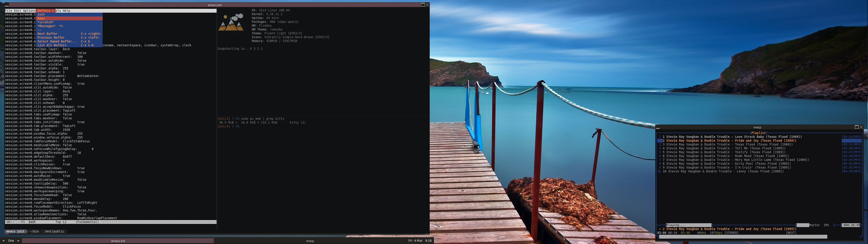
Task: Click mocp button in the taskbar
Action: tap(310, 241)
